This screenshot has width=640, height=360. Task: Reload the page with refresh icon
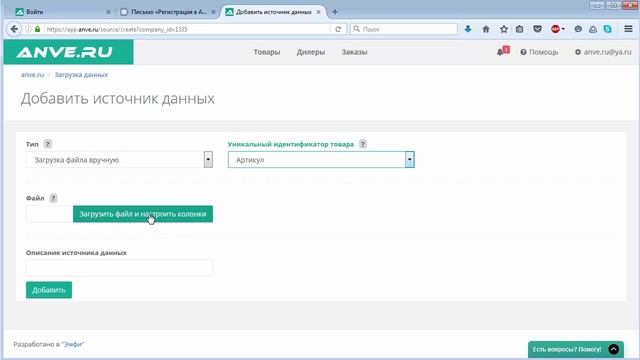[338, 29]
